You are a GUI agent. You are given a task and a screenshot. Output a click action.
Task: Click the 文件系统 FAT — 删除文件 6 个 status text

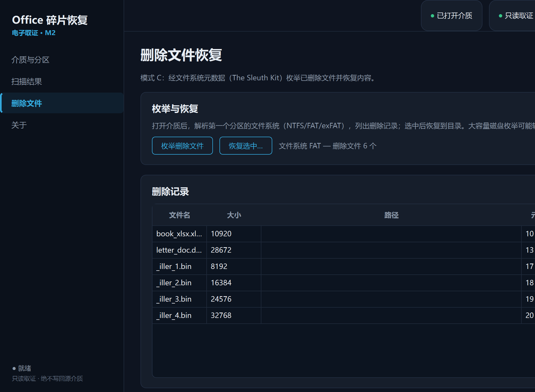[327, 146]
